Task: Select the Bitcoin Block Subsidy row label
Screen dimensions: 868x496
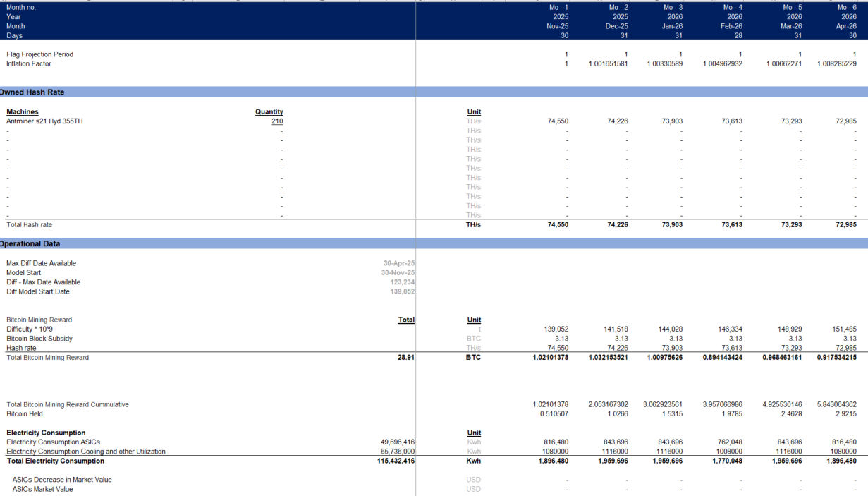Action: [34, 339]
